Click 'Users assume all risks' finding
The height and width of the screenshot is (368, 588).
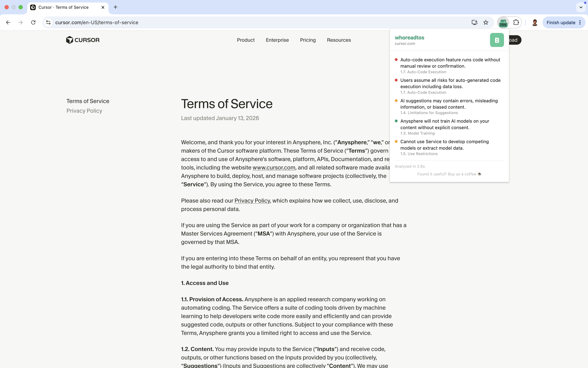tap(450, 83)
